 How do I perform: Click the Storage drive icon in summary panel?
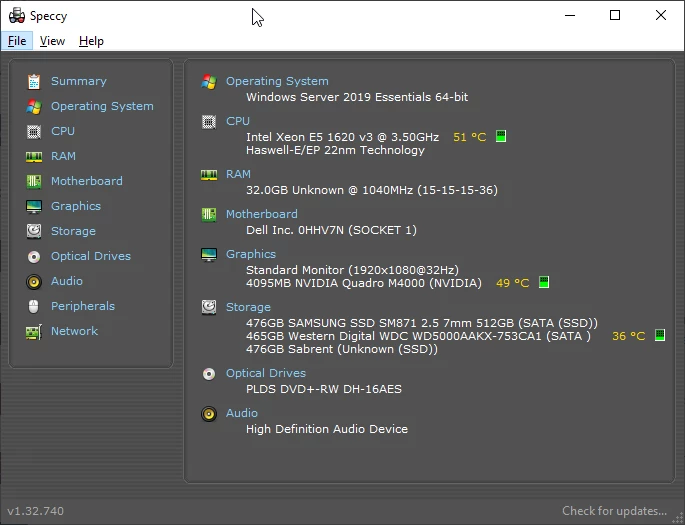pyautogui.click(x=209, y=307)
